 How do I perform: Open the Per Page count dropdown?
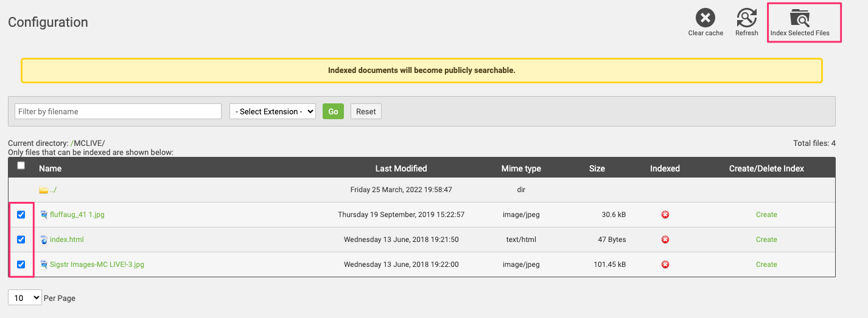[x=25, y=298]
